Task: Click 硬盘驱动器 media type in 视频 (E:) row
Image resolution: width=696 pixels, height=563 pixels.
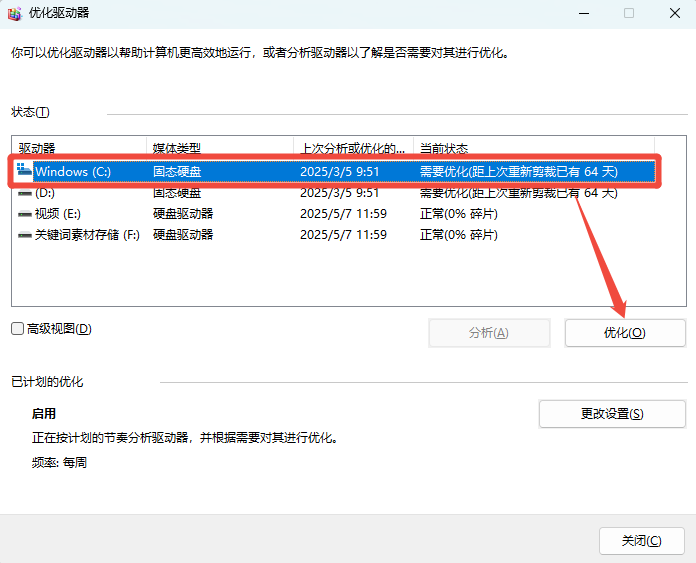Action: (x=183, y=214)
